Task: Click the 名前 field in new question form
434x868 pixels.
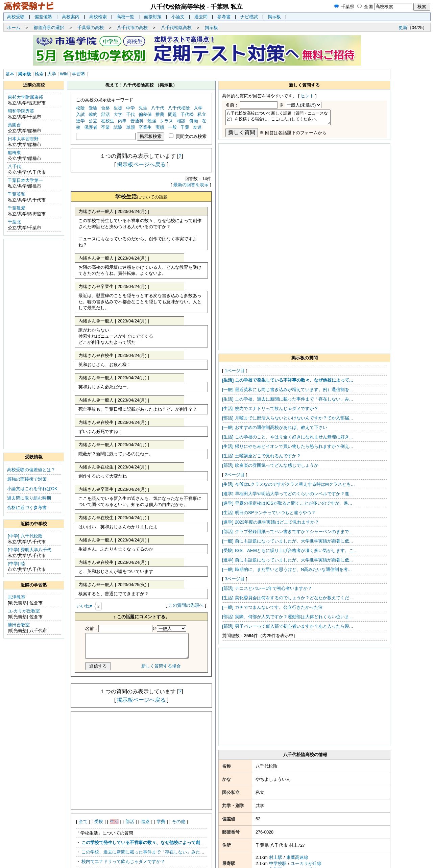Action: (x=259, y=105)
